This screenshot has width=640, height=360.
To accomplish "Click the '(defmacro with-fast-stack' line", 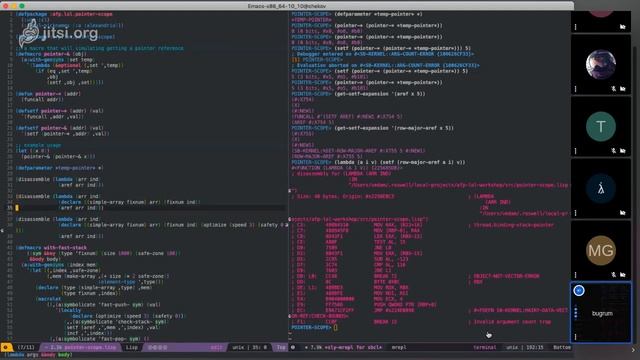I will [x=51, y=248].
